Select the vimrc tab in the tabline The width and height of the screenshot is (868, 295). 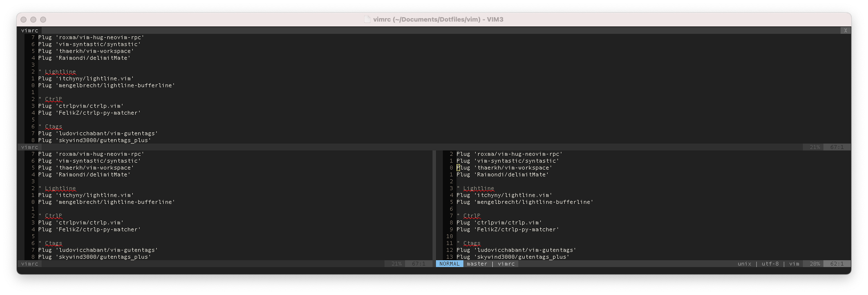coord(30,30)
